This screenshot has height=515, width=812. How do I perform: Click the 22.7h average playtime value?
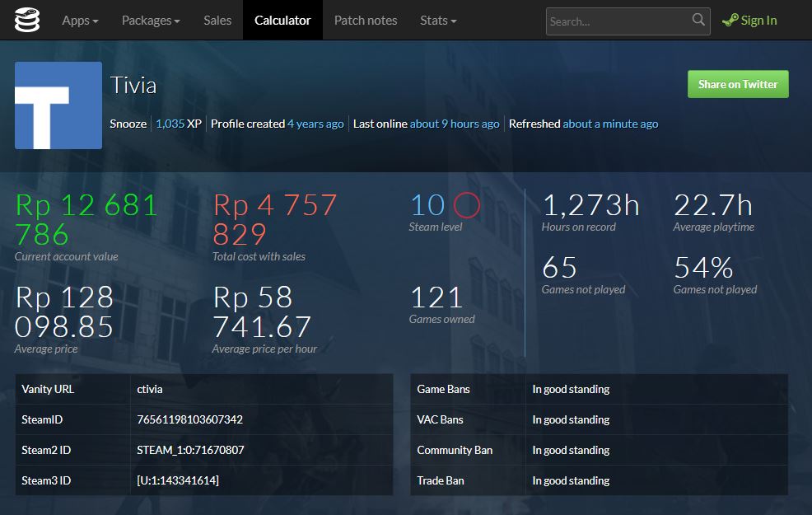pyautogui.click(x=712, y=205)
